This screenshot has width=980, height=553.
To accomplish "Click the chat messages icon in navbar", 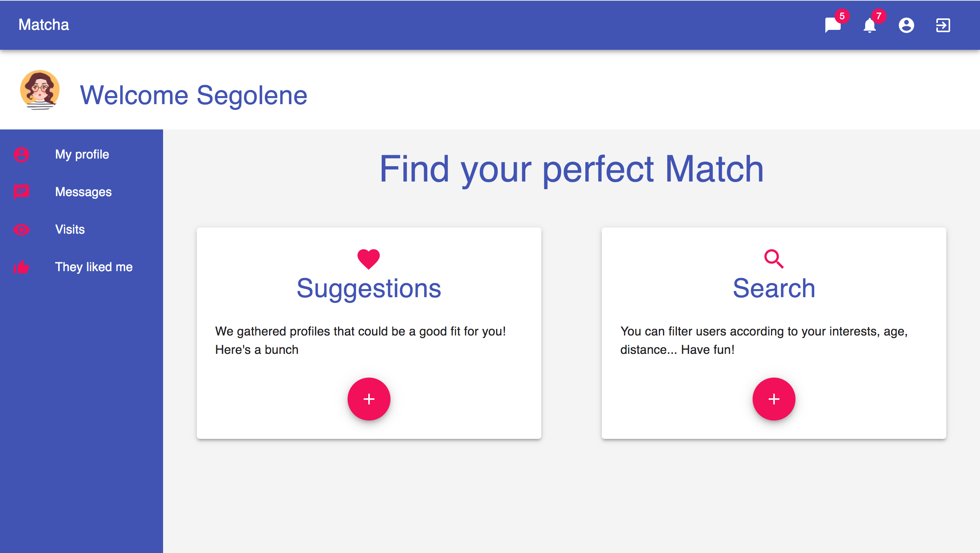I will click(833, 25).
